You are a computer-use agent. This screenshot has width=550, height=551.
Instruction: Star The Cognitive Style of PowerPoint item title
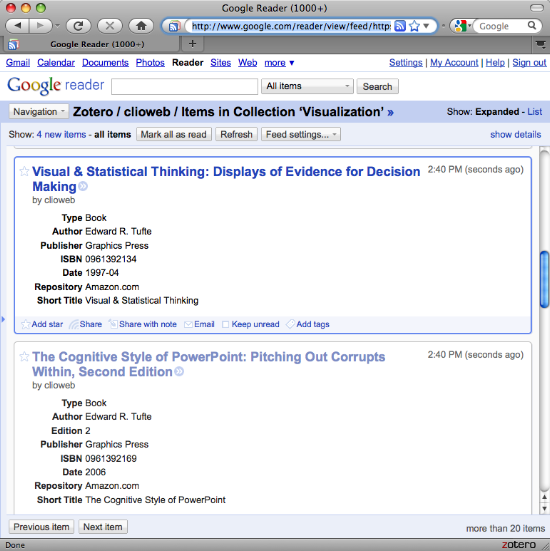pyautogui.click(x=24, y=357)
